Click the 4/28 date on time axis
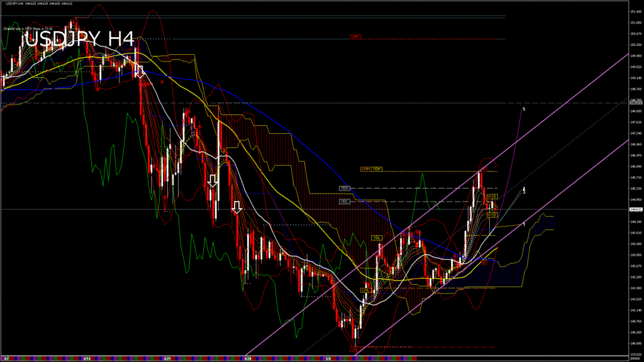The width and height of the screenshot is (644, 362). [x=248, y=359]
